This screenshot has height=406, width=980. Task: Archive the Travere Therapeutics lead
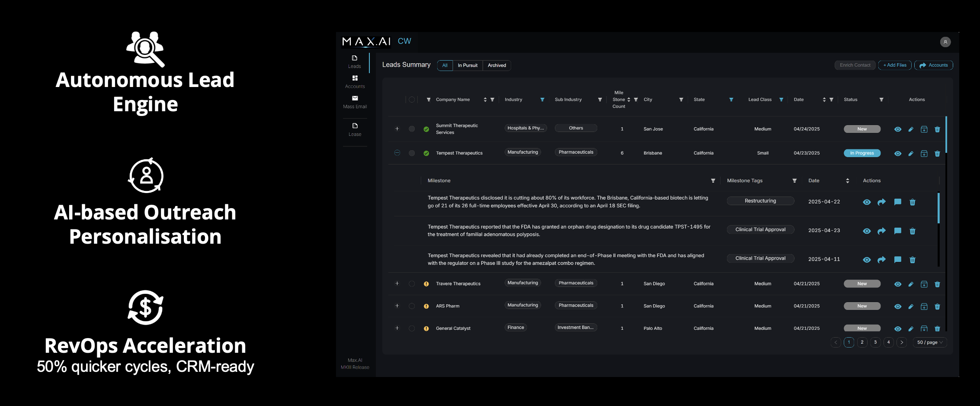(x=924, y=284)
